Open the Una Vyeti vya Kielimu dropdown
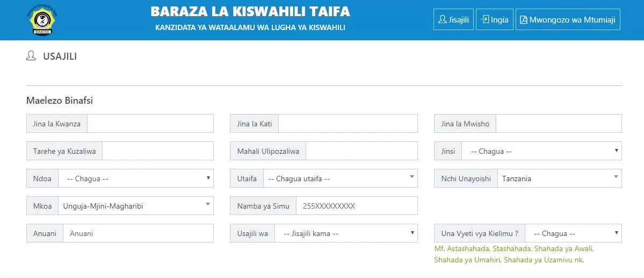644x278 pixels. (x=573, y=233)
